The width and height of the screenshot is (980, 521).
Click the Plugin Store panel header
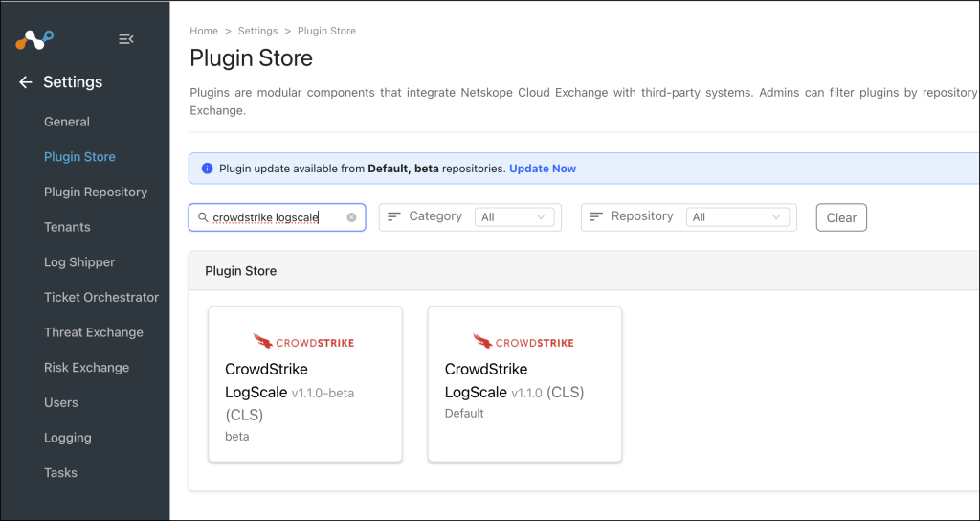[240, 271]
